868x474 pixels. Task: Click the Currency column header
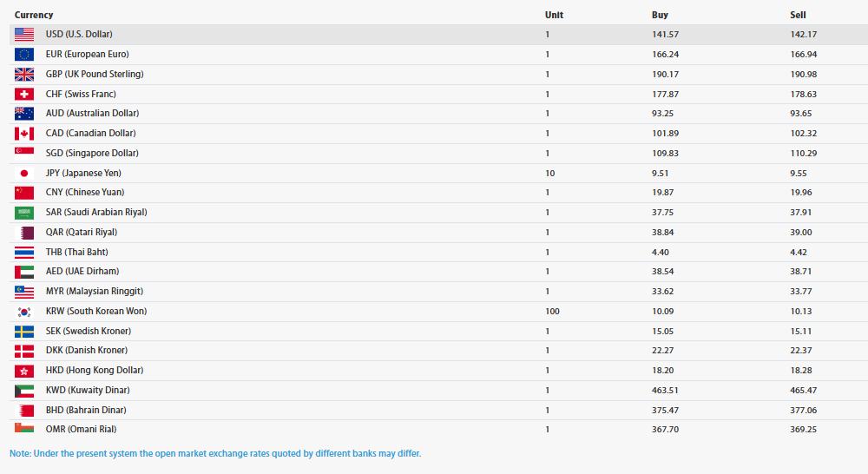(x=34, y=15)
